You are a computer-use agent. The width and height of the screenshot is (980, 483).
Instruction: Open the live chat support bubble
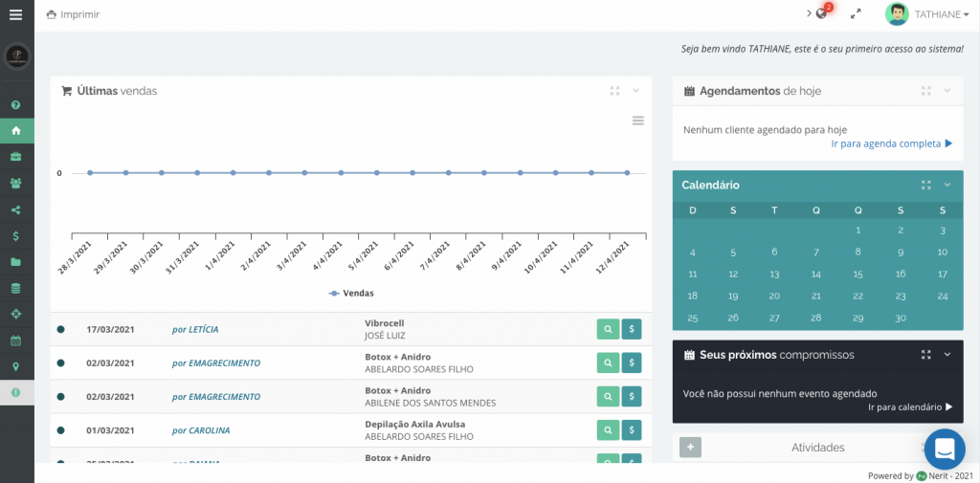point(945,449)
